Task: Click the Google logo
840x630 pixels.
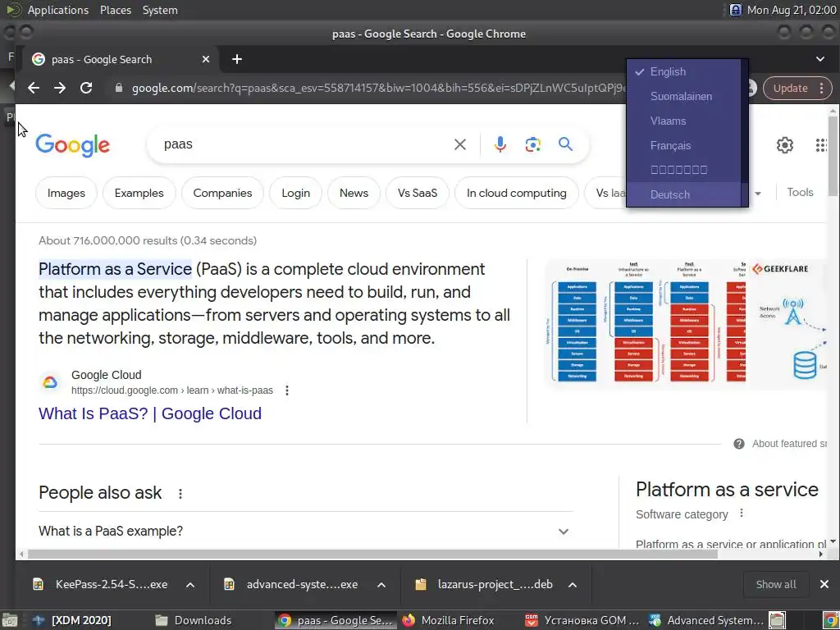Action: pos(73,145)
